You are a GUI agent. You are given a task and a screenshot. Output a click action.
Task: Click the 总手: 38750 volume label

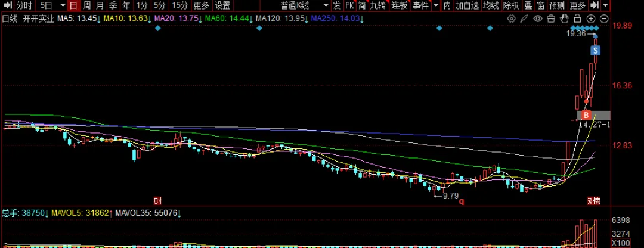point(26,213)
